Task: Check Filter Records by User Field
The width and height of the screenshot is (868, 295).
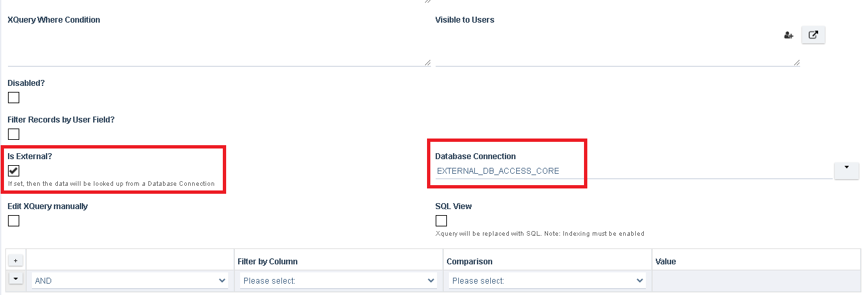Action: (13, 135)
